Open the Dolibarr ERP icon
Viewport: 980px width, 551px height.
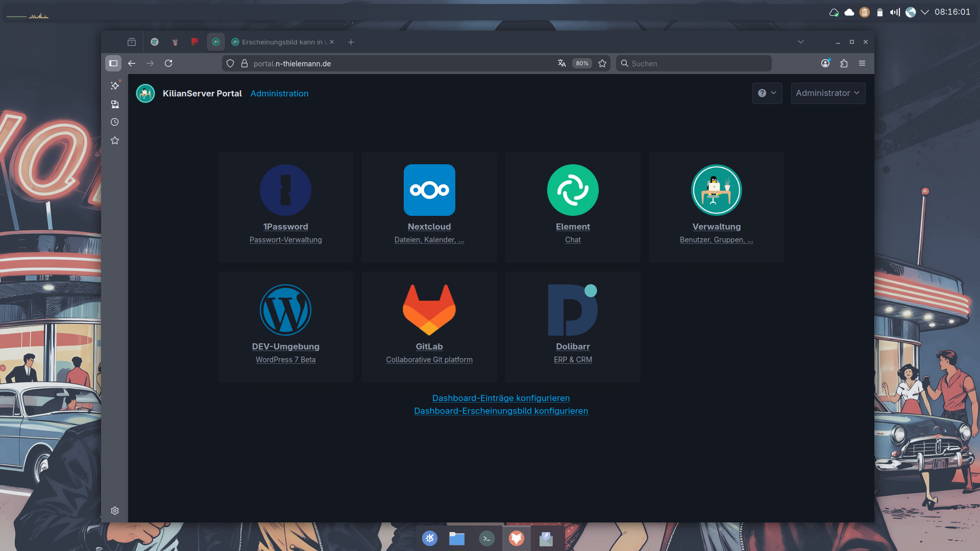(573, 310)
